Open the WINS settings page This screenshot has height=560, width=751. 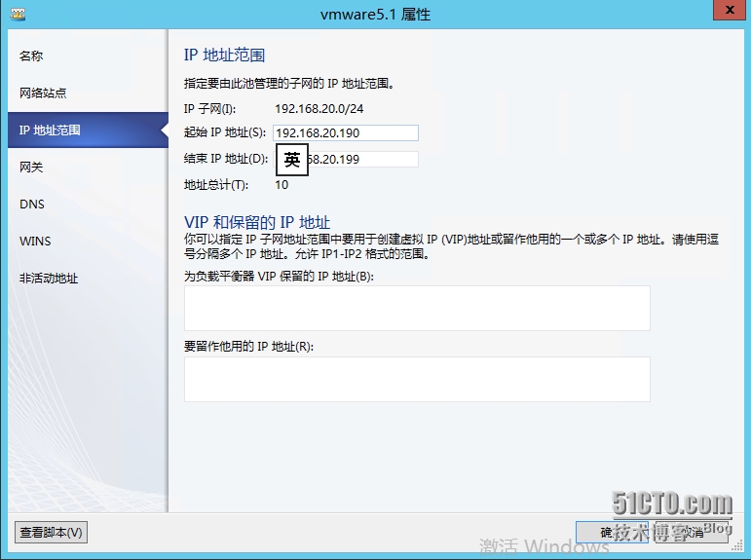35,241
